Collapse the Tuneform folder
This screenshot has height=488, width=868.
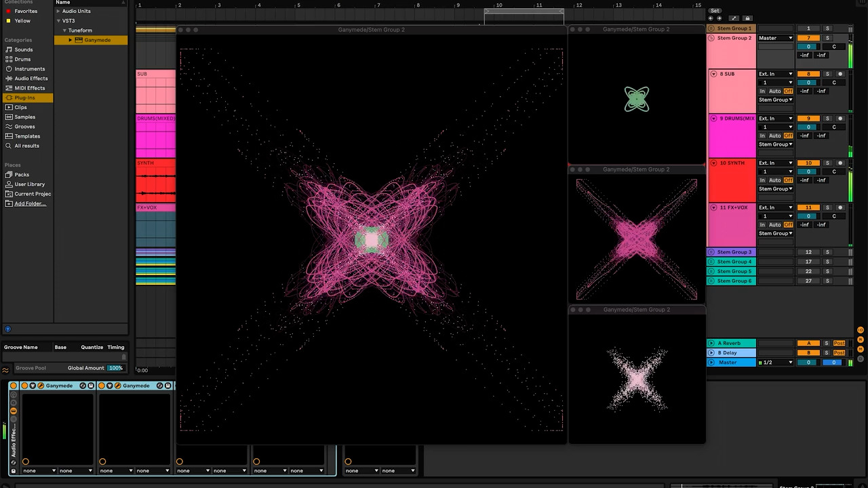point(64,30)
